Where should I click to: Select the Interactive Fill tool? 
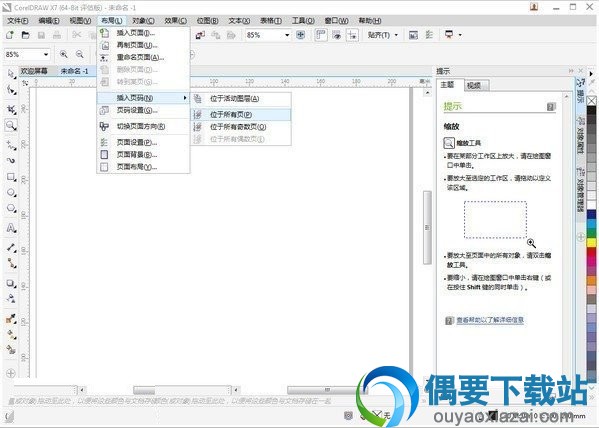pyautogui.click(x=11, y=334)
